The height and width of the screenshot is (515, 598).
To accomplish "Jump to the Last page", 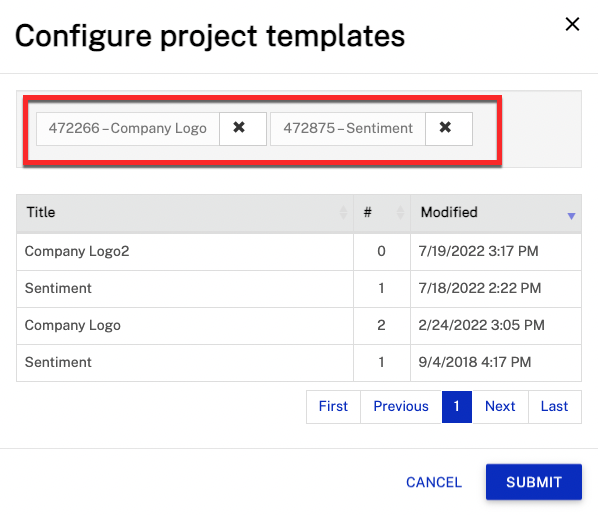I will [555, 407].
